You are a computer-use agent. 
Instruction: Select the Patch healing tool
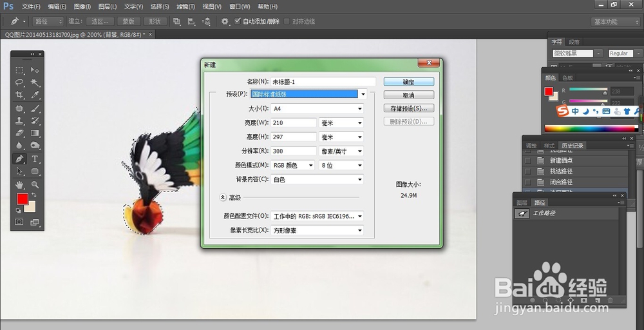coord(19,108)
